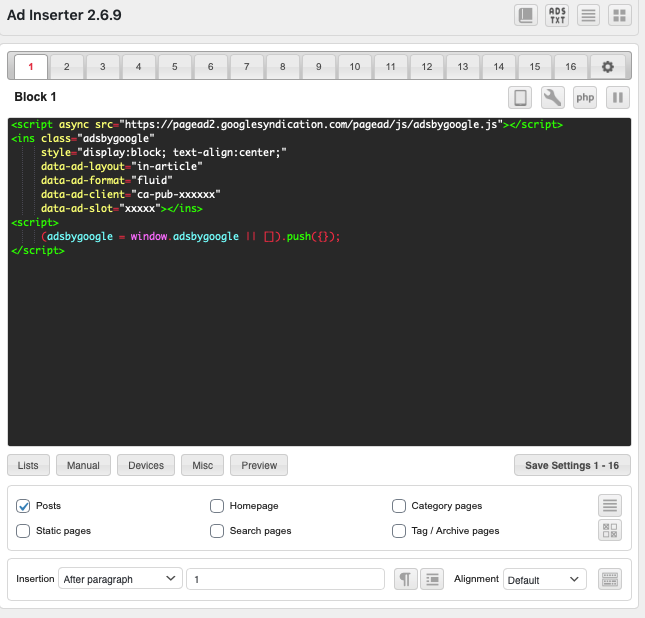Click the adsbygoogle push code line
This screenshot has width=645, height=618.
coord(190,236)
